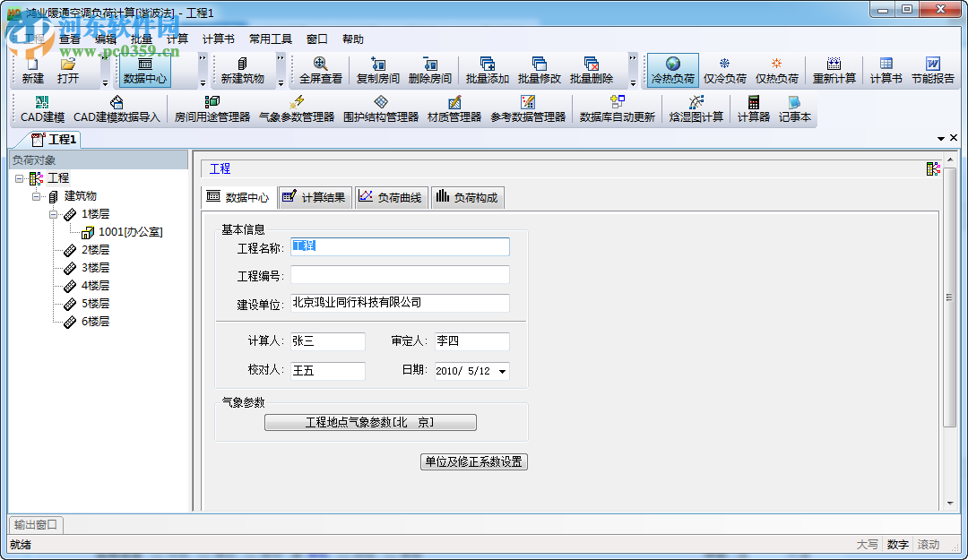Screen dimensions: 968x560
Task: Click the 计算人 field containing 张三
Action: point(328,341)
